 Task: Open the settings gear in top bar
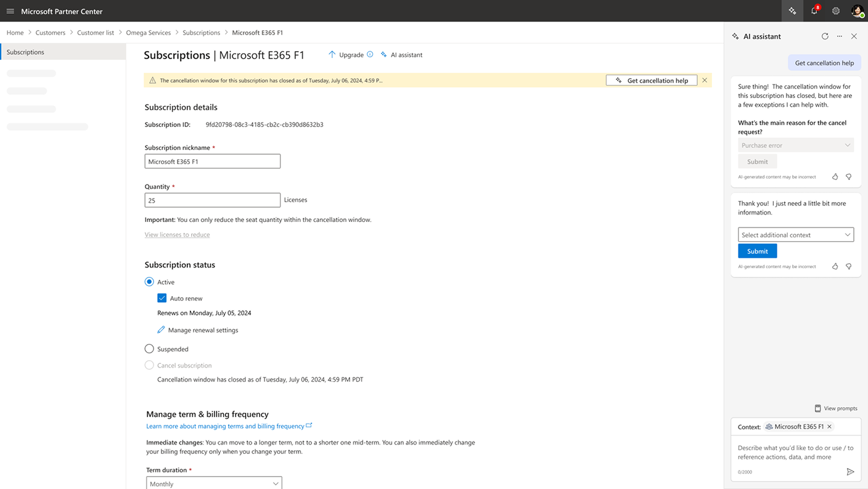(x=836, y=11)
